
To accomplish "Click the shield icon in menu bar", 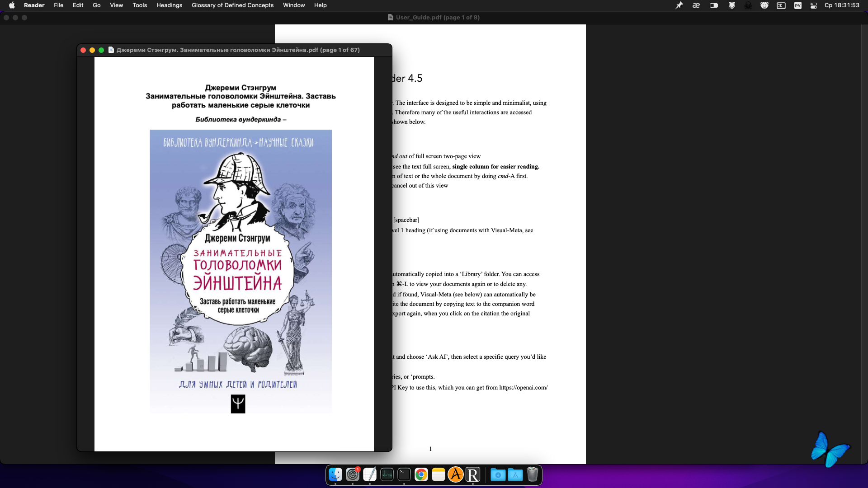I will [x=731, y=5].
